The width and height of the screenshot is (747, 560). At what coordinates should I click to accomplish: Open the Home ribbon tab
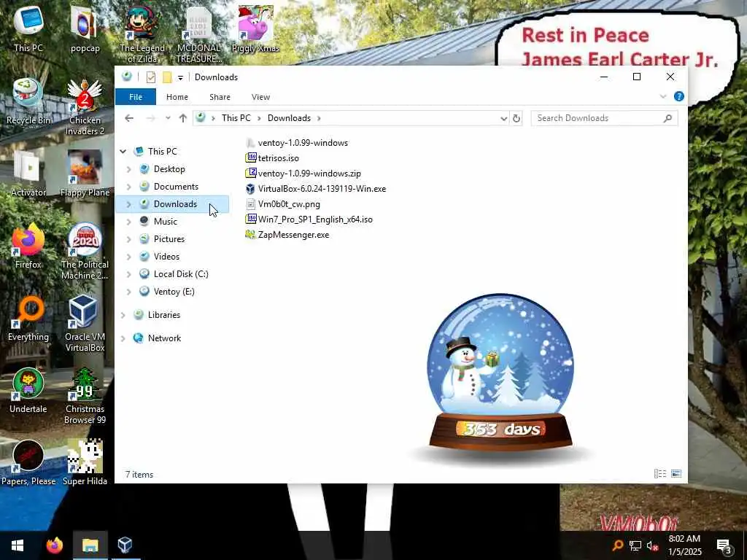[177, 97]
